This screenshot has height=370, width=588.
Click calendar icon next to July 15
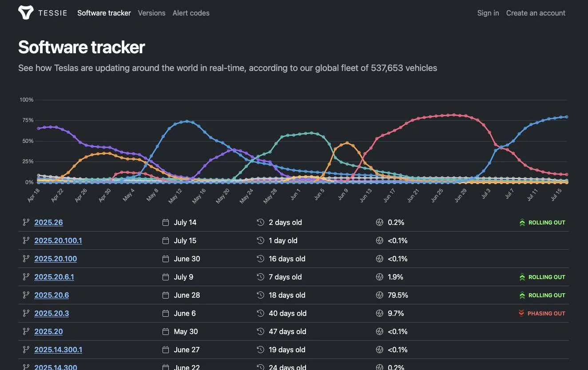(166, 240)
